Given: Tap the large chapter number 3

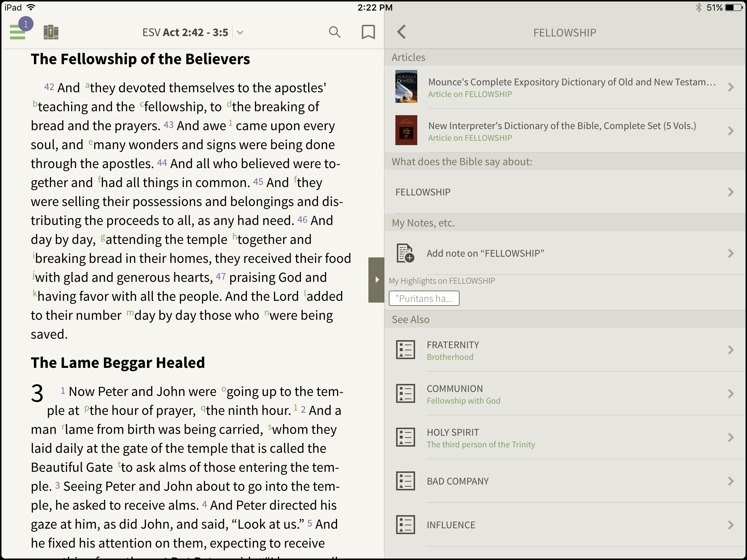Looking at the screenshot, I should click(37, 394).
